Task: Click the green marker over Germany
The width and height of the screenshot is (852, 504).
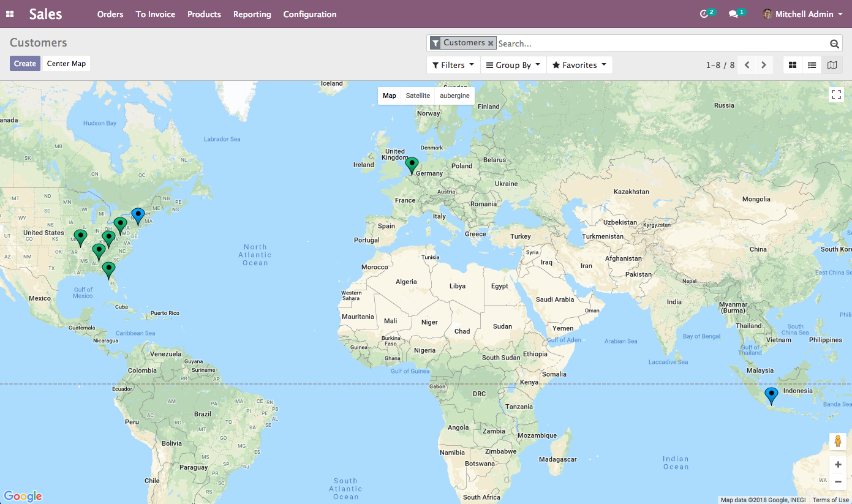Action: [412, 165]
